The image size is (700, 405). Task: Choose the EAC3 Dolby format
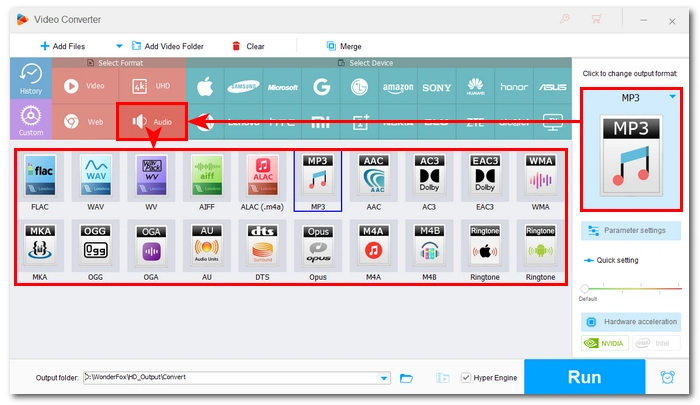[485, 176]
